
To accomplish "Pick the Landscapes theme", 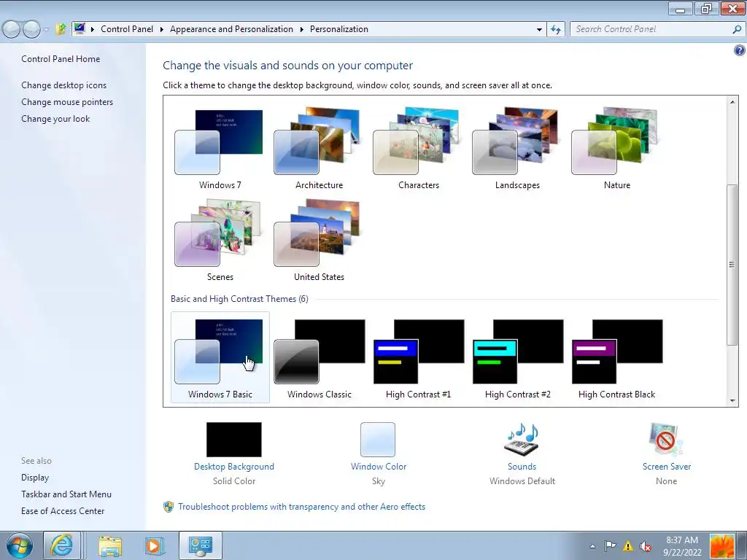I will [517, 147].
